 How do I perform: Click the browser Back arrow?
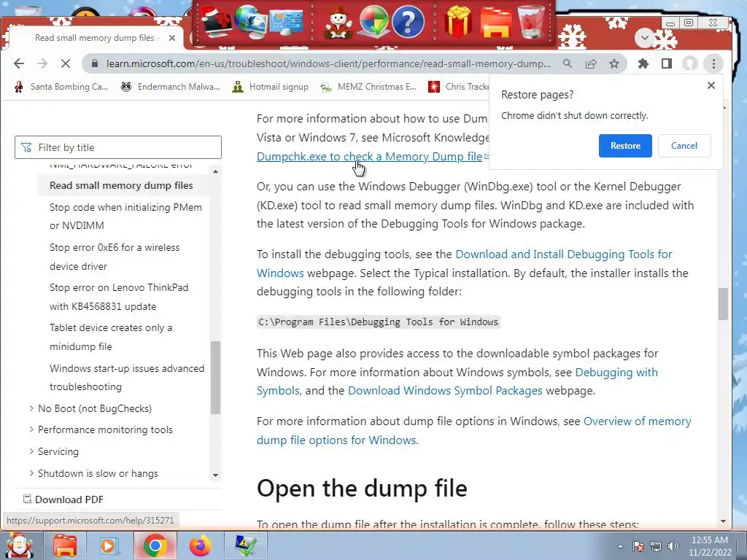[x=18, y=64]
